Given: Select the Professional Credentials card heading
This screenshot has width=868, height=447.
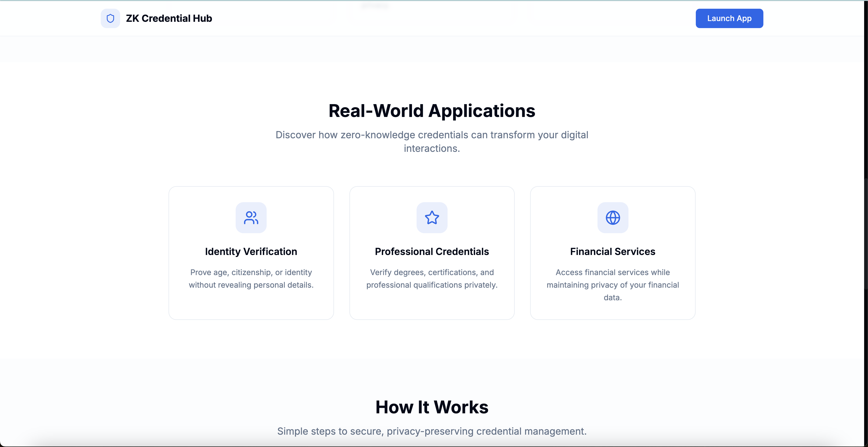Looking at the screenshot, I should 432,252.
